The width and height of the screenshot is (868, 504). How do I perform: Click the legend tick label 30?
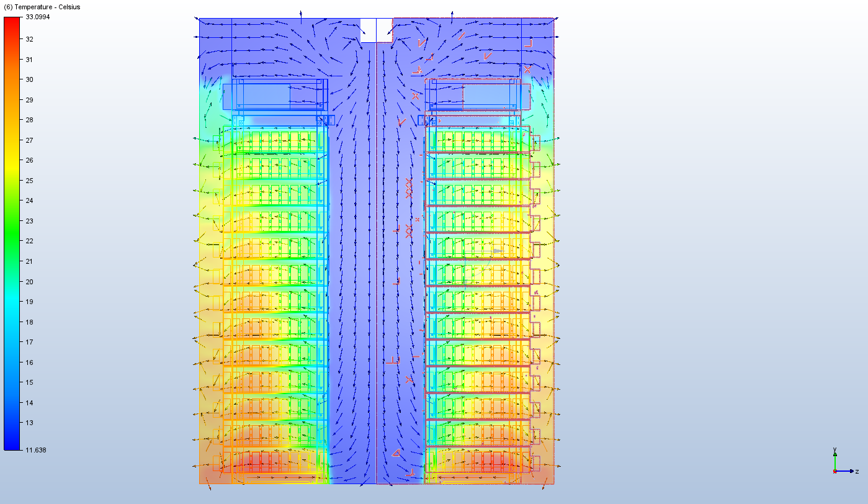(x=29, y=79)
